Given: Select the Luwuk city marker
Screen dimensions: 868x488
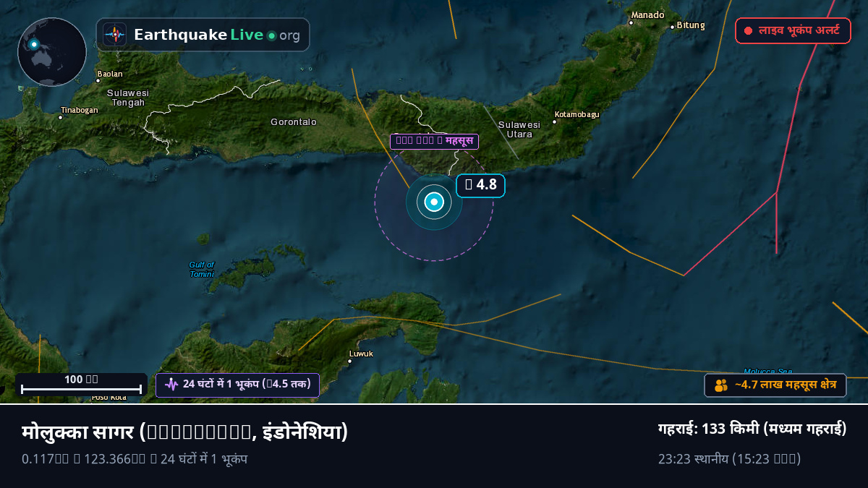Looking at the screenshot, I should click(350, 361).
